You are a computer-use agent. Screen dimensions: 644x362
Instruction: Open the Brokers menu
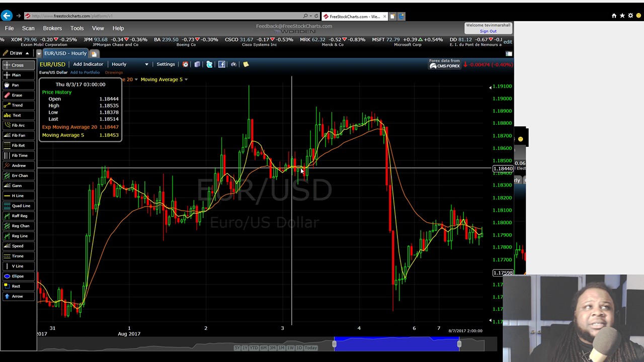tap(52, 28)
